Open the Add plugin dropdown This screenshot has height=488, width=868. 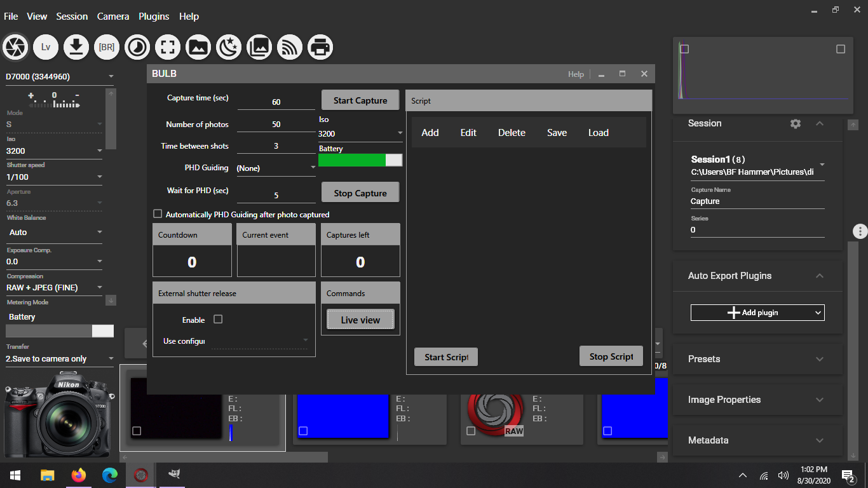(x=757, y=313)
